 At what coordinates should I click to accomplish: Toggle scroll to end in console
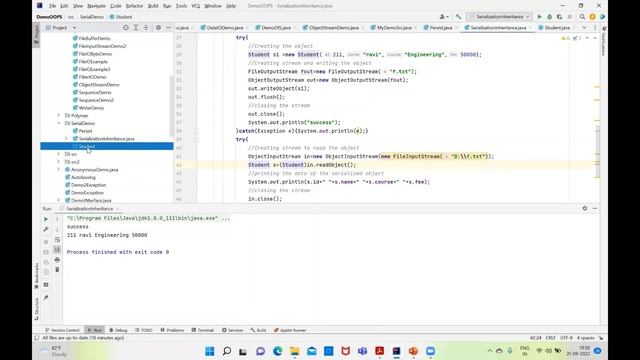[57, 249]
